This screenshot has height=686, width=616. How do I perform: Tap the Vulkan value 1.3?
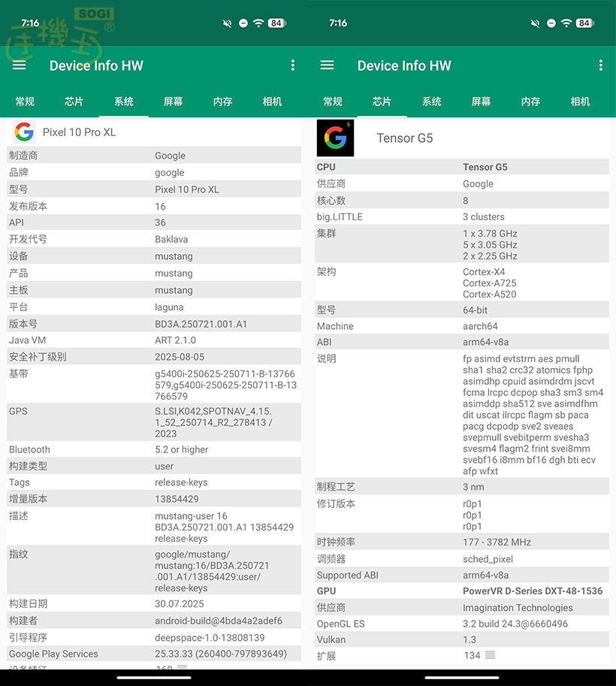(x=469, y=639)
